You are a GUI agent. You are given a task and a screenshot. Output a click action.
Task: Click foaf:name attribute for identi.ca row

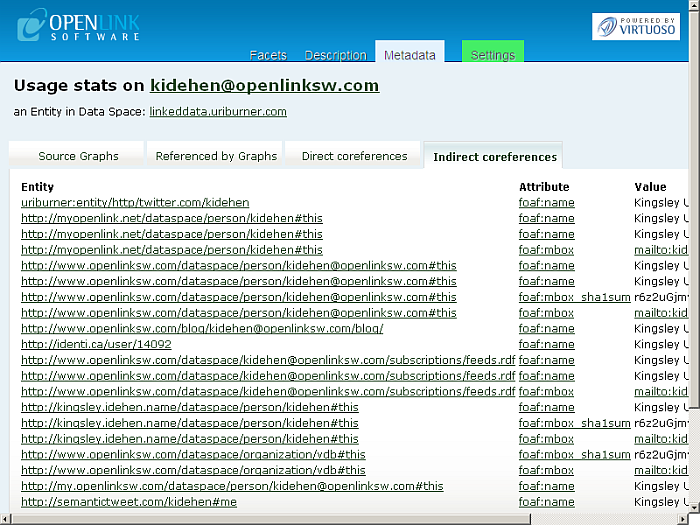pyautogui.click(x=546, y=344)
